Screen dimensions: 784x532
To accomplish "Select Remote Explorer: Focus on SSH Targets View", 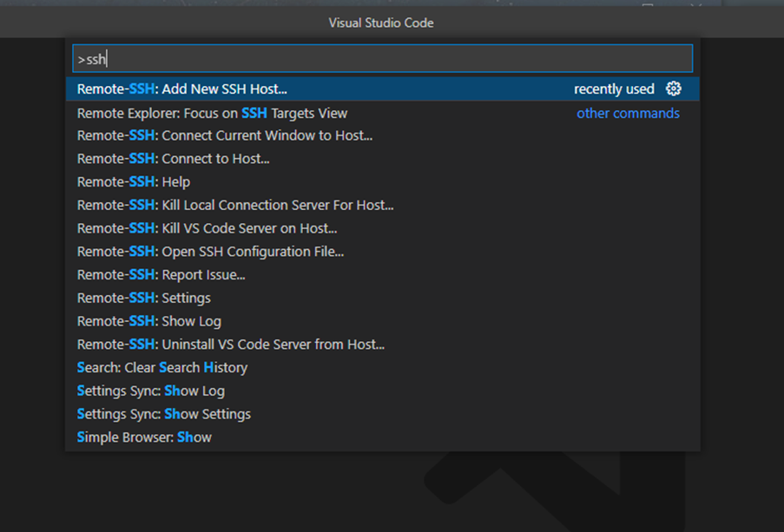I will click(x=383, y=113).
